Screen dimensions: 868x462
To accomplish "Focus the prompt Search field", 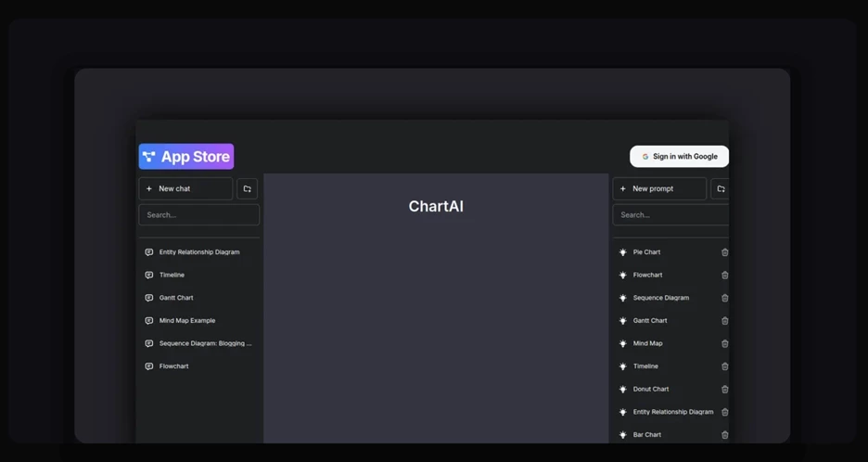I will tap(670, 215).
